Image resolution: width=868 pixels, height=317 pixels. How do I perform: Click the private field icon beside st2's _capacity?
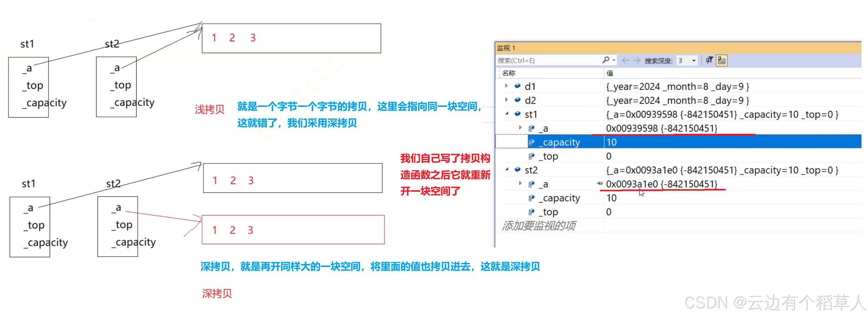(531, 198)
